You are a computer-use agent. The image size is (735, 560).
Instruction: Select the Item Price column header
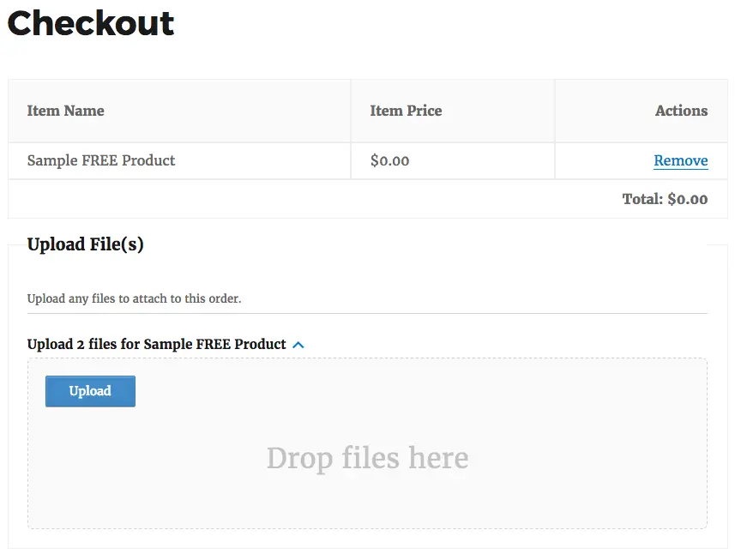tap(406, 111)
